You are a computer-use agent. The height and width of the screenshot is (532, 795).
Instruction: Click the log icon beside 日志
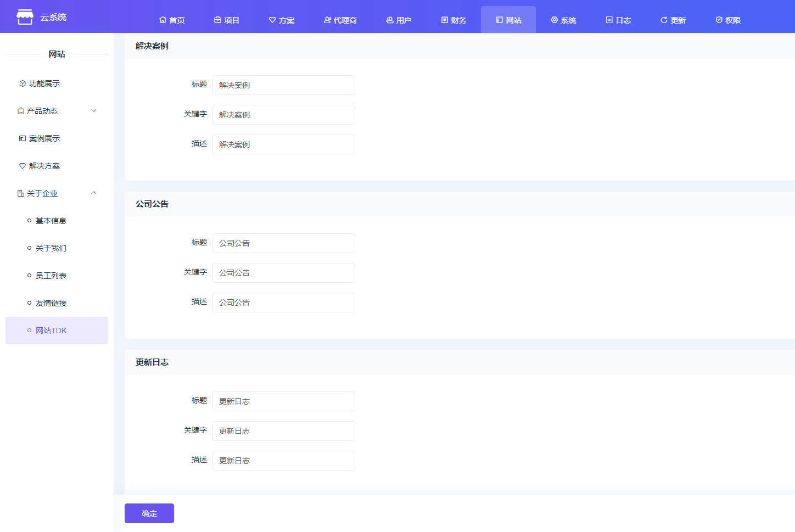(609, 20)
